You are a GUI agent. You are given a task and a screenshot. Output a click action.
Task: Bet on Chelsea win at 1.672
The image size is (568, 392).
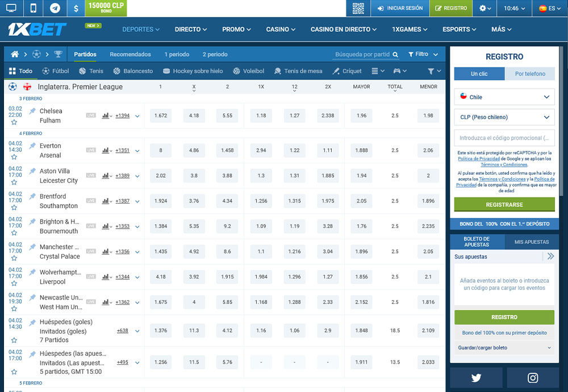pyautogui.click(x=161, y=116)
